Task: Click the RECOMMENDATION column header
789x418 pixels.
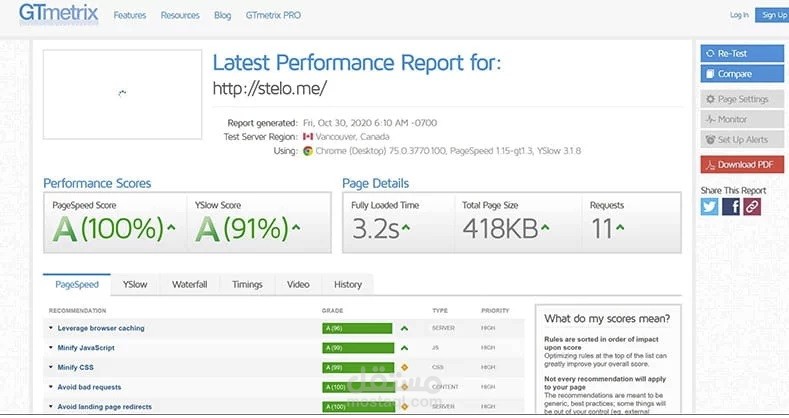Action: [77, 310]
